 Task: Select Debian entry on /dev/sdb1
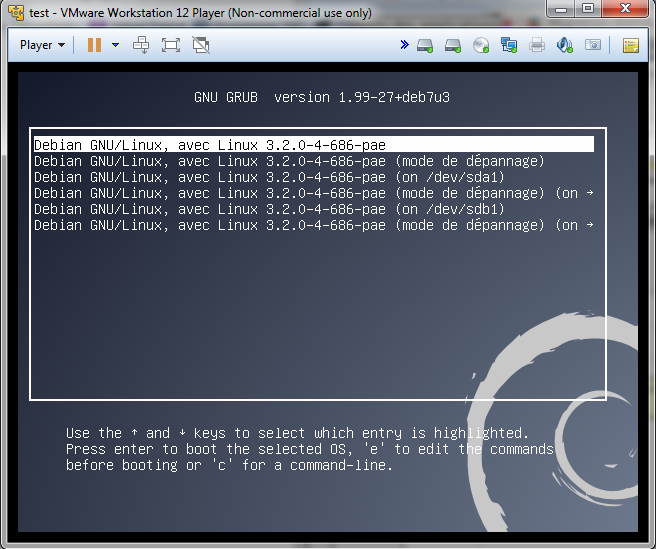269,209
